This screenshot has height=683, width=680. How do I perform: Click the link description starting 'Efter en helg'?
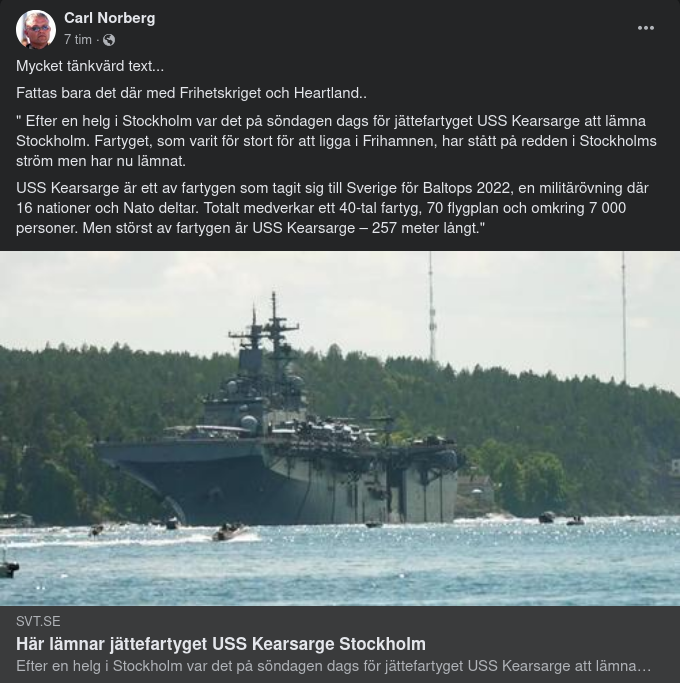point(334,666)
